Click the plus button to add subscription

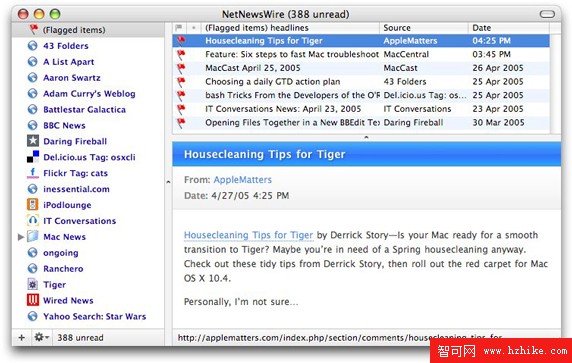pos(22,337)
